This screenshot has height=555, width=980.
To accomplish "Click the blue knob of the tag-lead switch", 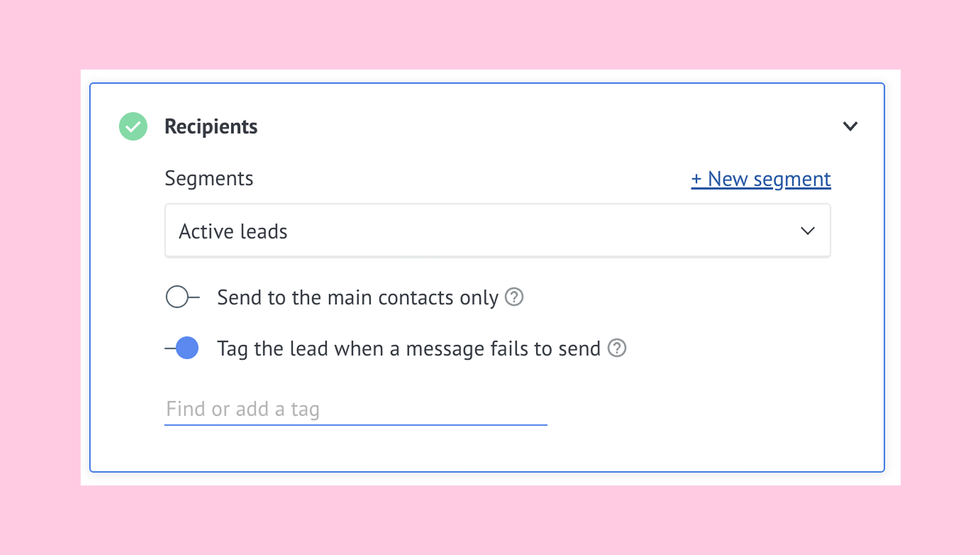I will [187, 348].
